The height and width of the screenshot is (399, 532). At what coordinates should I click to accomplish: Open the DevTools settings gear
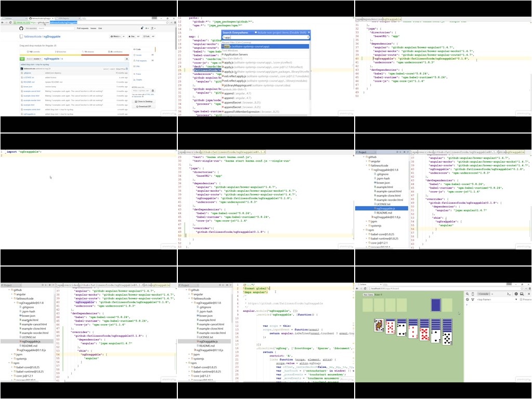click(x=516, y=294)
